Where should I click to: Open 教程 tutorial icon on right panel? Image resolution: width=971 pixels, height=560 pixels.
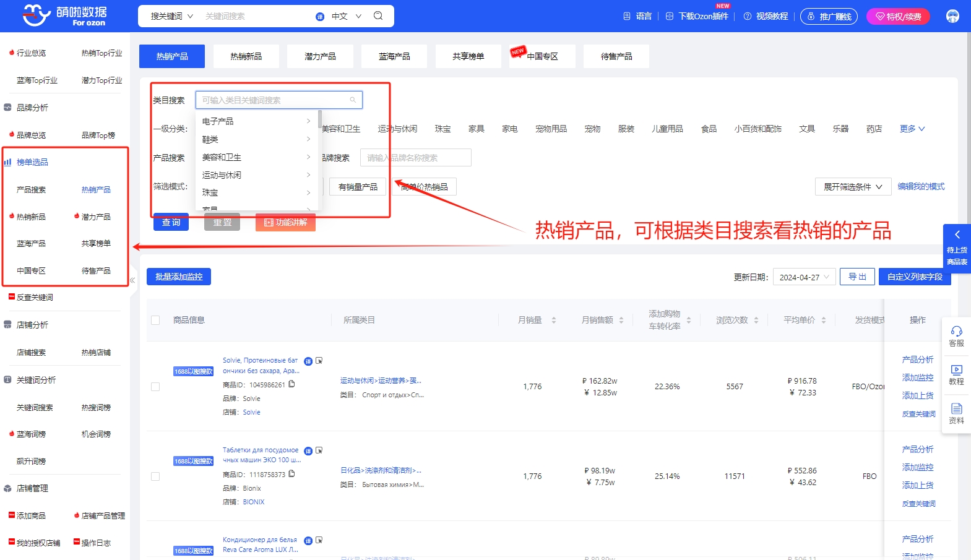[x=957, y=375]
